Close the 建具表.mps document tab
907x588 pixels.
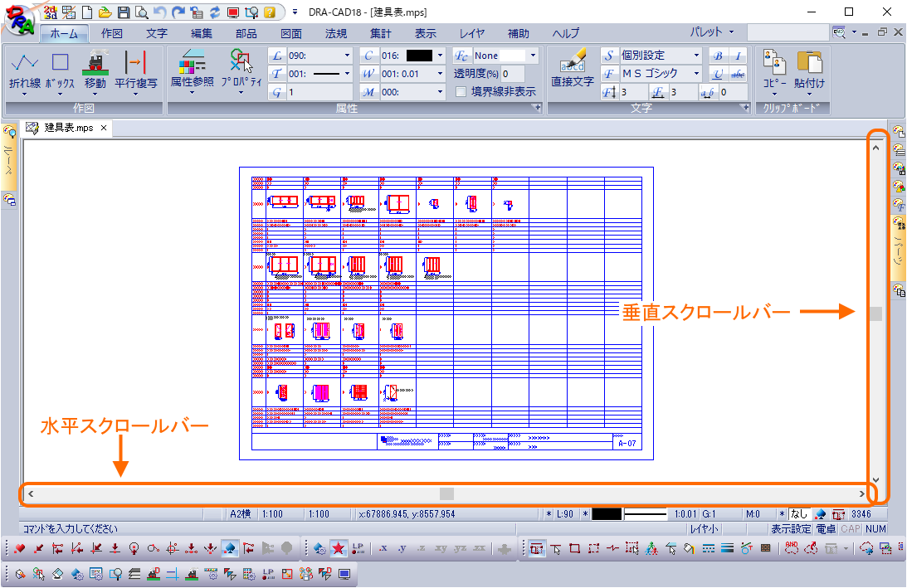[104, 128]
